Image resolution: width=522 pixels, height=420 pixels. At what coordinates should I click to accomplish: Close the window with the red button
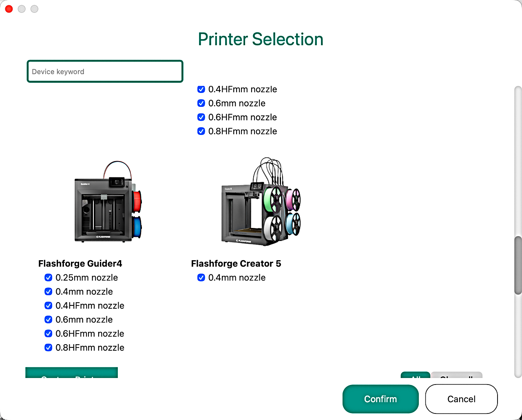[x=9, y=9]
